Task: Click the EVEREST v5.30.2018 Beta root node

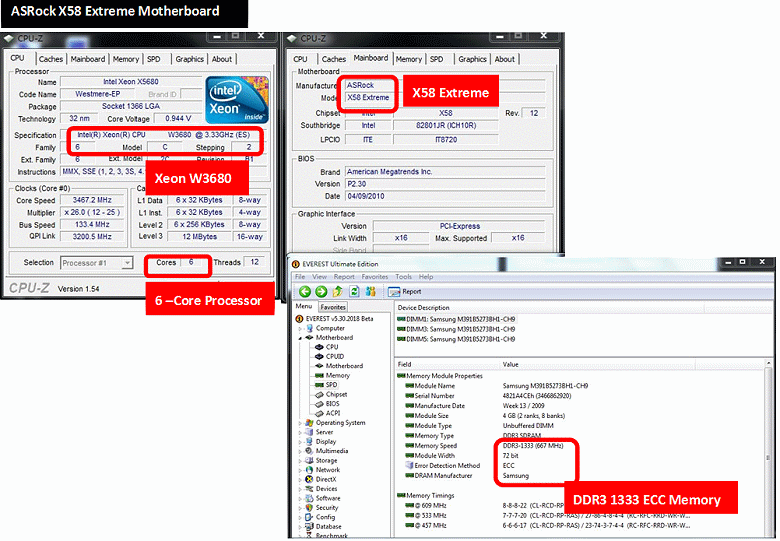Action: pos(339,319)
